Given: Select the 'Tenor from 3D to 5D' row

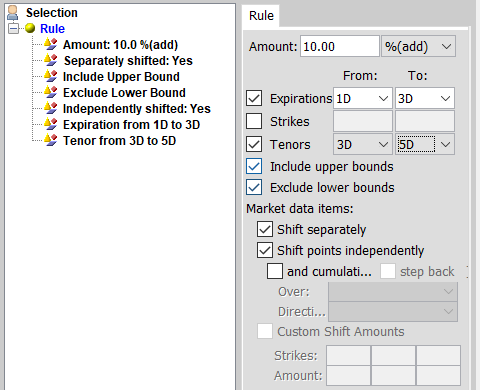Looking at the screenshot, I should (119, 141).
